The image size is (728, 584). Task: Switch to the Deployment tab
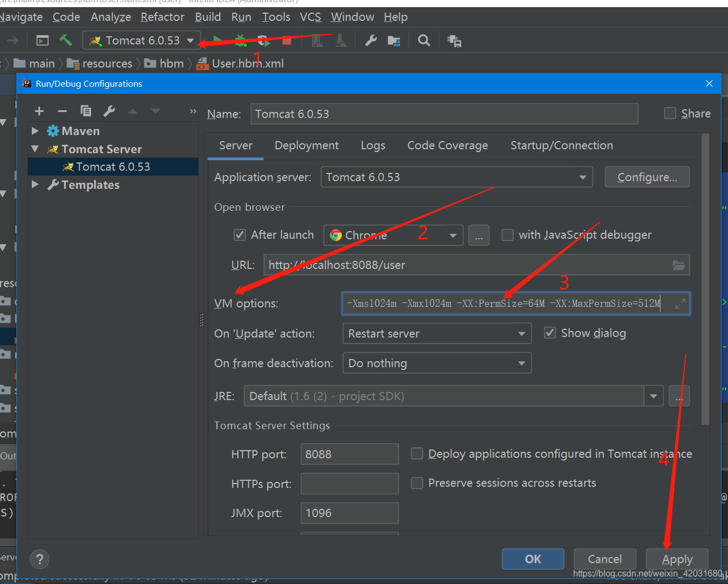[x=306, y=145]
